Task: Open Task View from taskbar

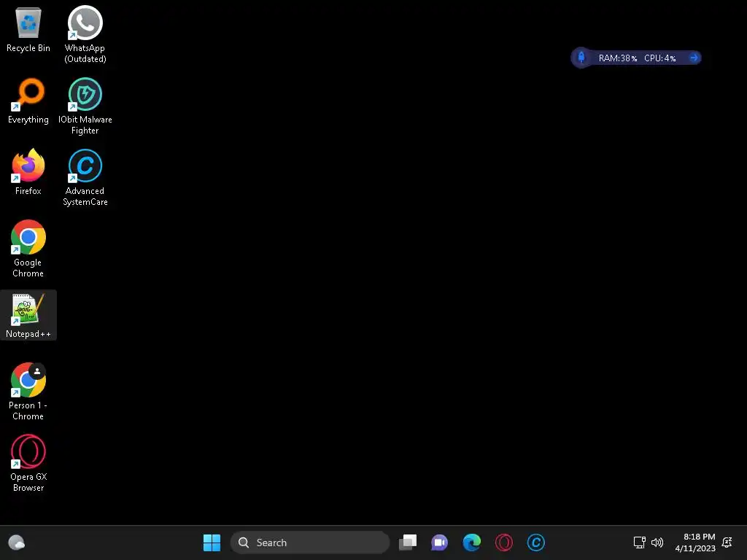Action: (x=408, y=542)
